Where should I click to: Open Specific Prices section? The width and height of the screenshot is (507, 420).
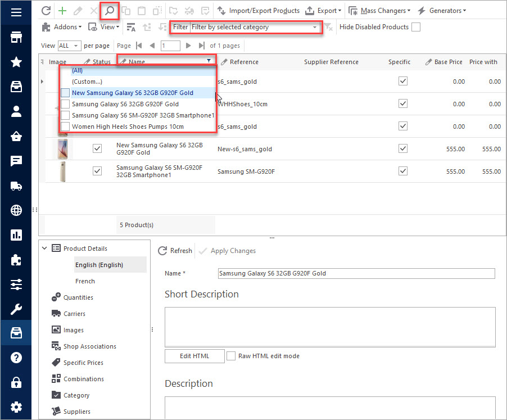tap(77, 363)
